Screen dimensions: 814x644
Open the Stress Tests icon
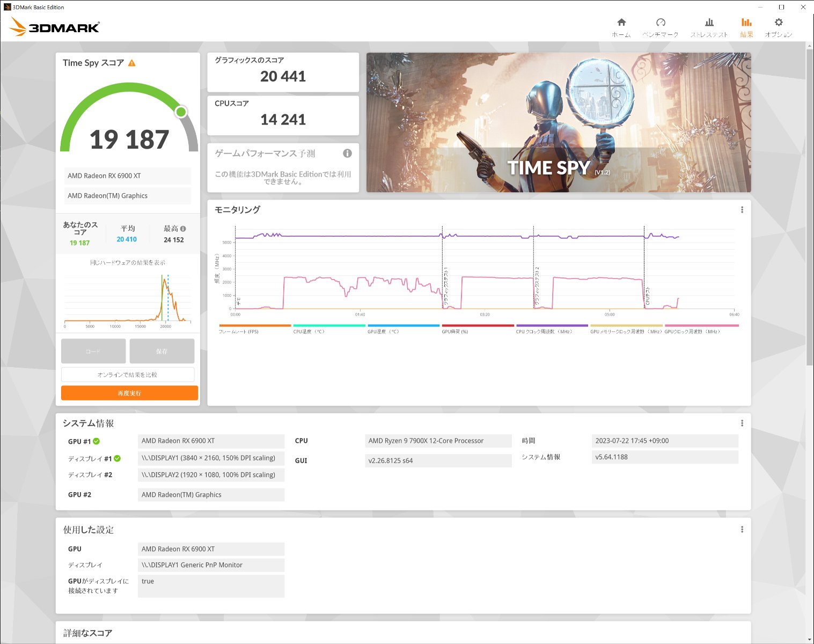[709, 23]
